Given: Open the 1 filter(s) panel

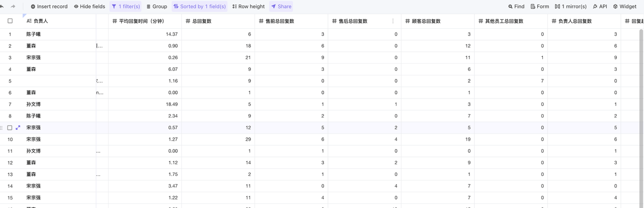Looking at the screenshot, I should (126, 7).
